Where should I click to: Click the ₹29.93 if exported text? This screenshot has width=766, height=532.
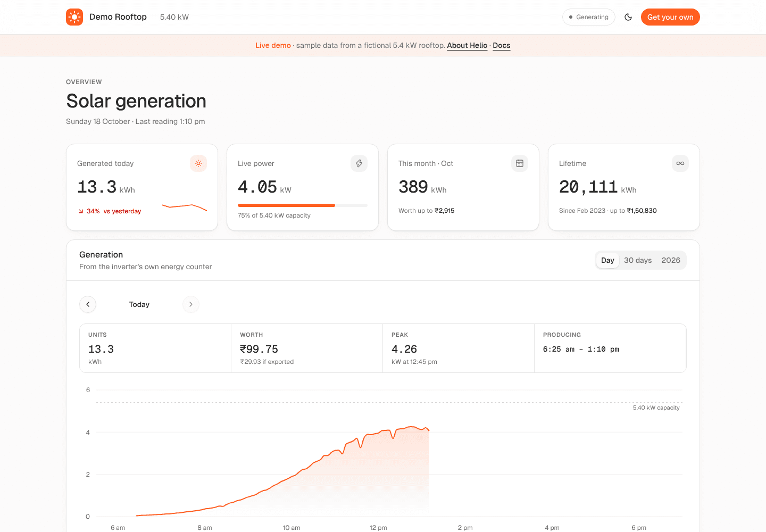(267, 362)
